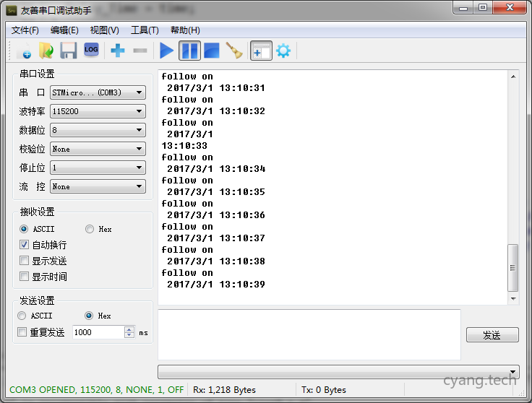Click the new file icon in toolbar
Screen dimensions: 532x403
coord(24,51)
